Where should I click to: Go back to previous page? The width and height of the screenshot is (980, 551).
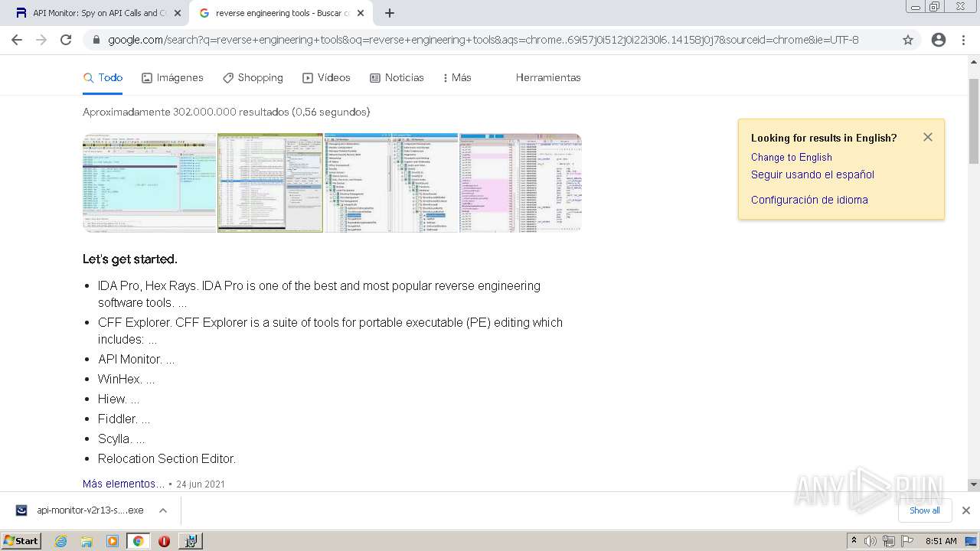17,40
